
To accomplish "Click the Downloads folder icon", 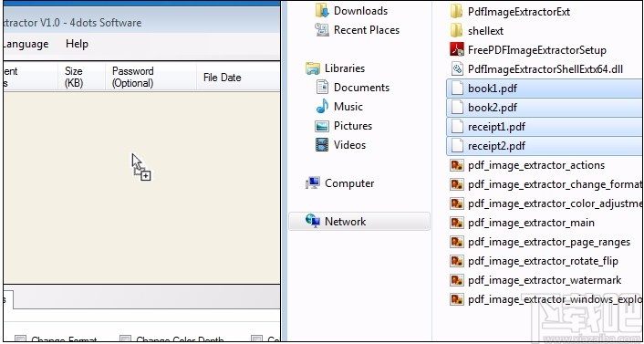I will [x=322, y=11].
